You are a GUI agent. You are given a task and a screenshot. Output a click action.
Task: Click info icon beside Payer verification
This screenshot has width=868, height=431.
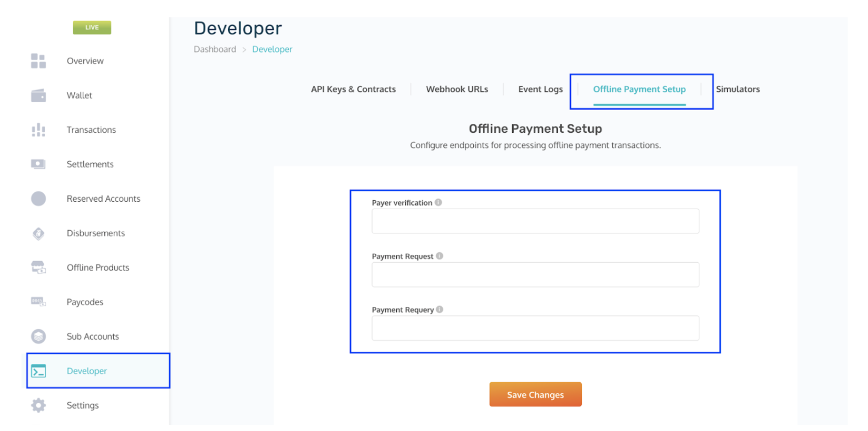pos(438,202)
